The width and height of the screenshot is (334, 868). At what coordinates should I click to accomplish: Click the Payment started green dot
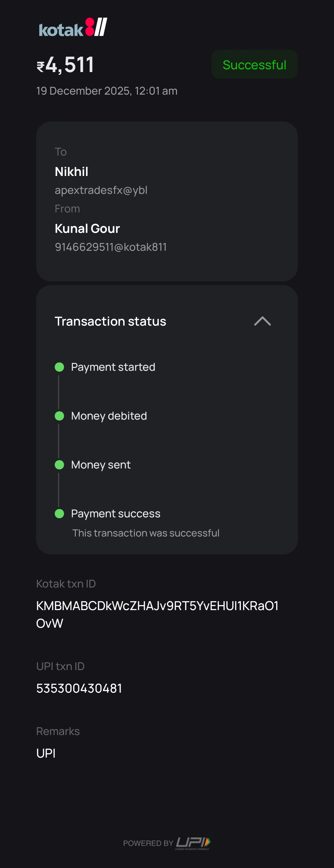[x=59, y=367]
